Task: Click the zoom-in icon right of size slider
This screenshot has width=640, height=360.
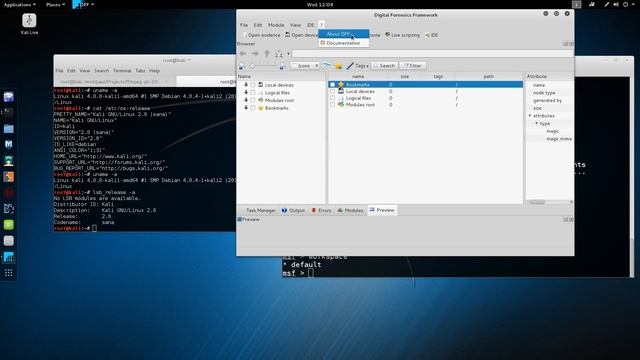Action: pyautogui.click(x=282, y=66)
